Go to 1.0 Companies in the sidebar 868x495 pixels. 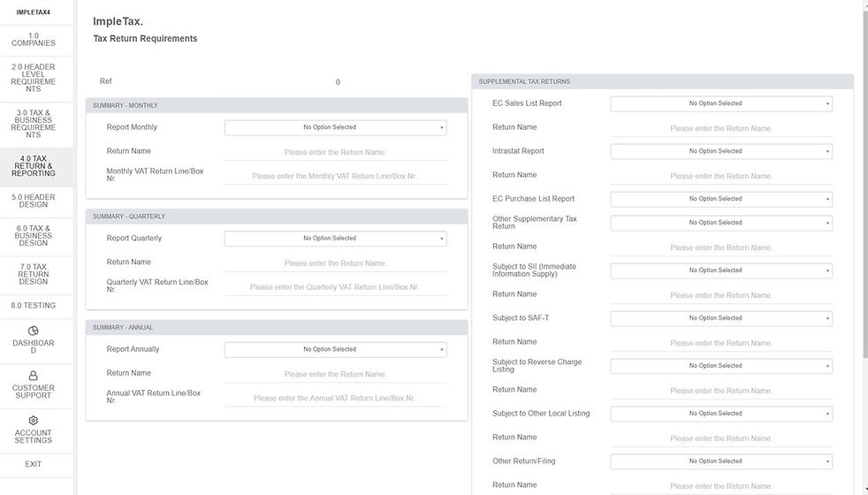[34, 40]
